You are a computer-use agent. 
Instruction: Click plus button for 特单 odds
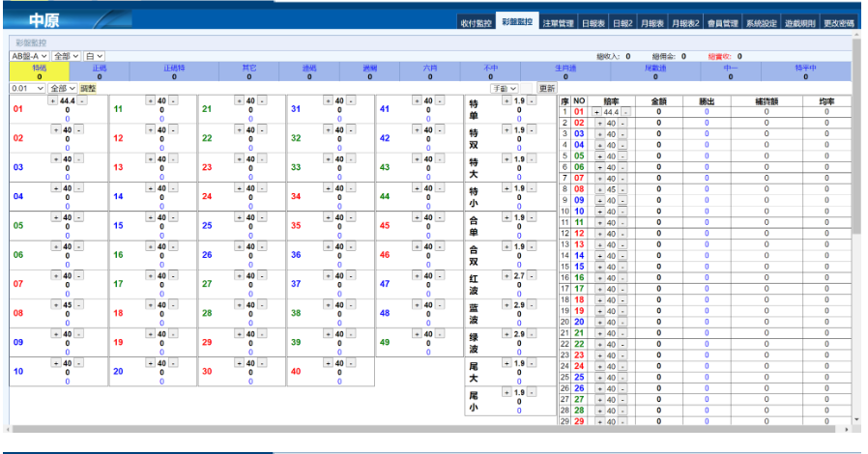coord(506,100)
